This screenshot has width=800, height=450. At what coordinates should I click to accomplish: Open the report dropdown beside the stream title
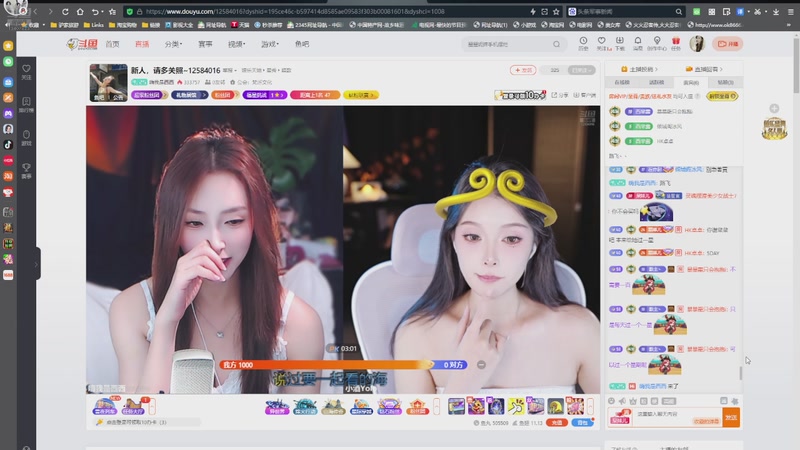pos(230,70)
